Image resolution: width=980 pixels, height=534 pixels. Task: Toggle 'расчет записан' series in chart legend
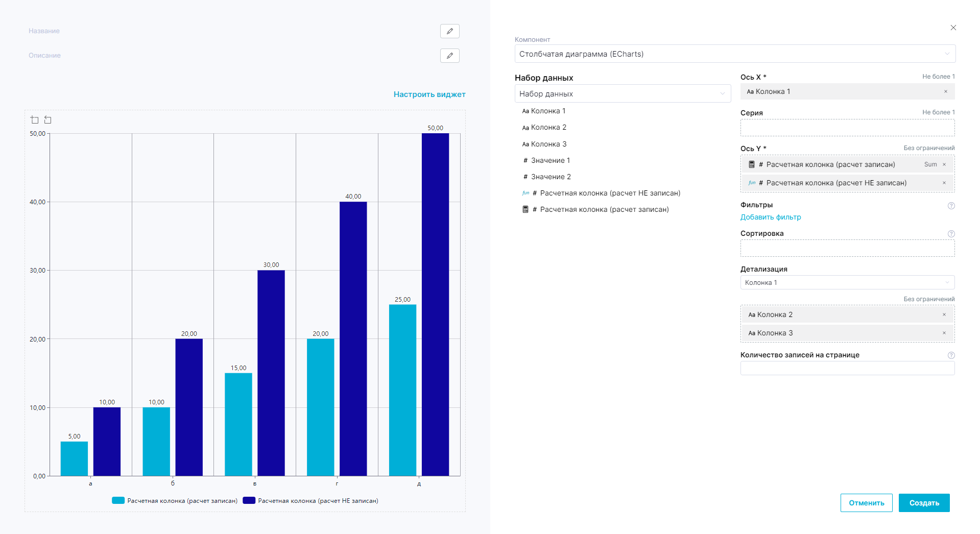click(175, 501)
